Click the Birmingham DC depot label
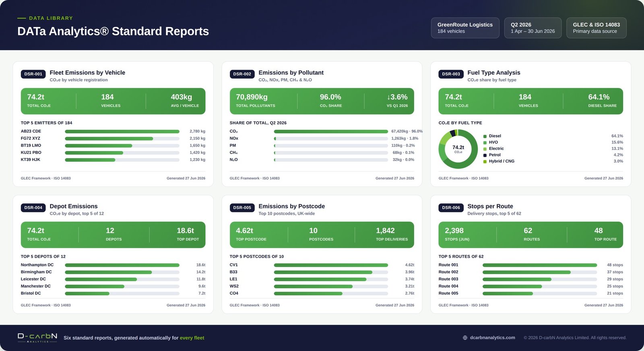Image resolution: width=644 pixels, height=351 pixels. [x=36, y=272]
